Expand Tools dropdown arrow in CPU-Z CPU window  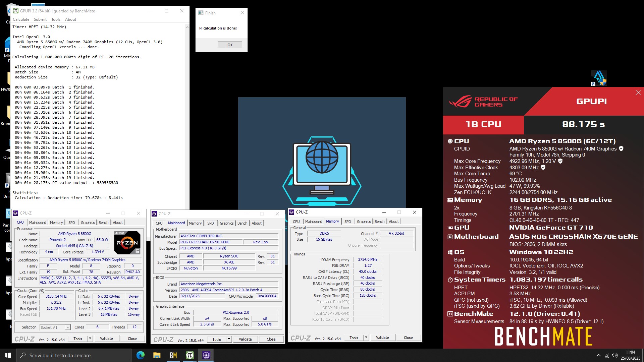pyautogui.click(x=90, y=339)
